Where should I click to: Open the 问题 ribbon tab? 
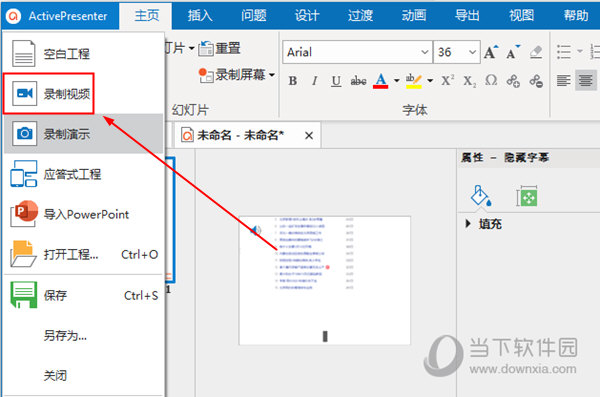click(x=253, y=16)
